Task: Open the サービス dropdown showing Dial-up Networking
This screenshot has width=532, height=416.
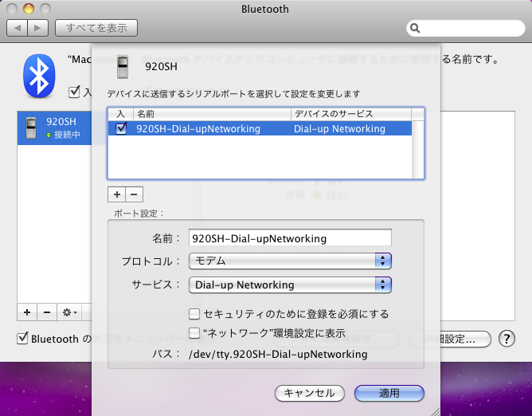Action: pyautogui.click(x=290, y=285)
